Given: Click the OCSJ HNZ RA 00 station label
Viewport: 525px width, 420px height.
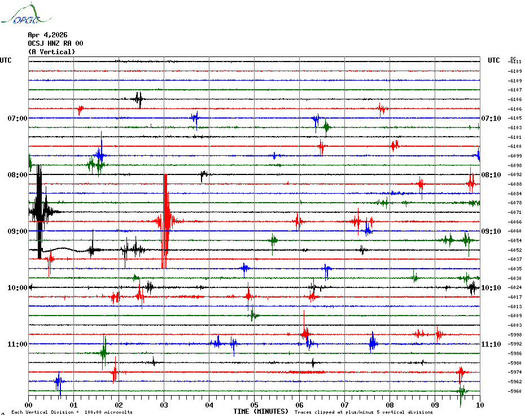Looking at the screenshot, I should point(55,43).
